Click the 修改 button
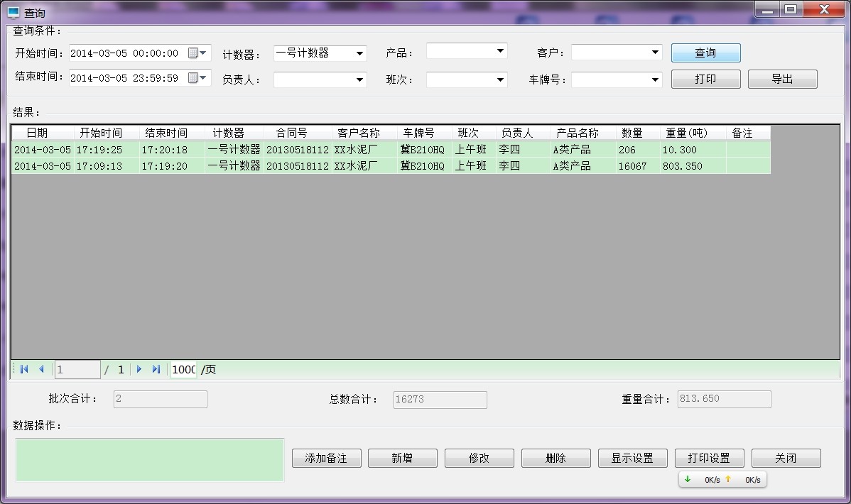Viewport: 851px width, 504px height. [479, 459]
